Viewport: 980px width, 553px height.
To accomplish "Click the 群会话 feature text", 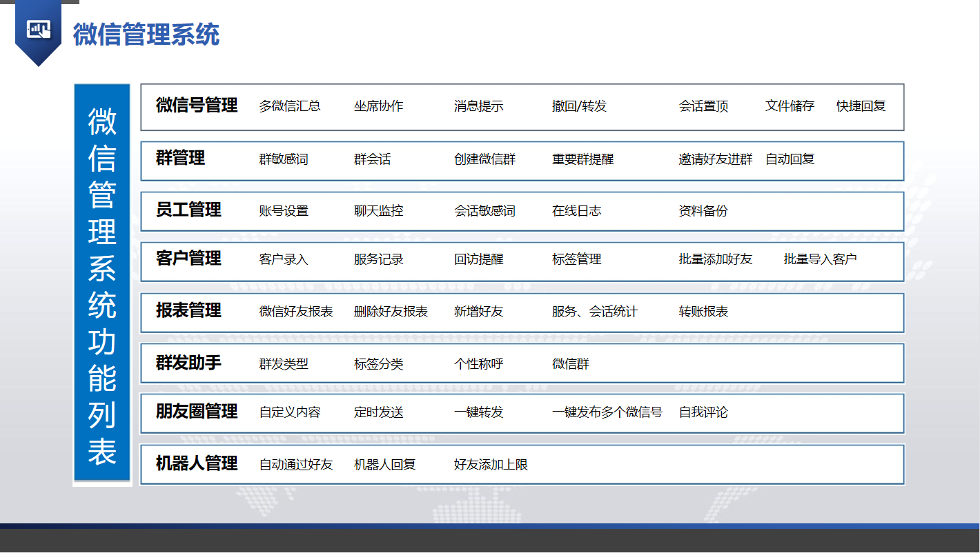I will tap(372, 159).
